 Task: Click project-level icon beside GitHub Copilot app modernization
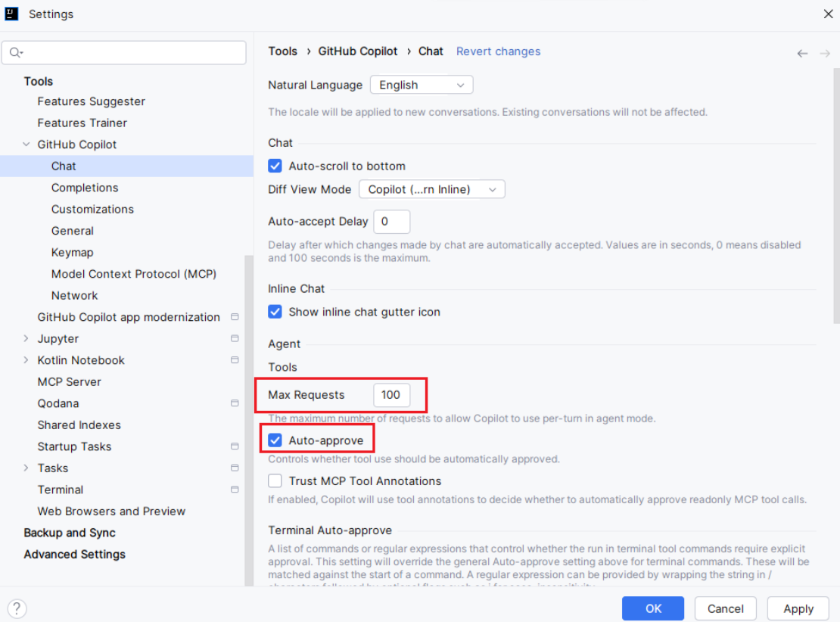pos(235,317)
